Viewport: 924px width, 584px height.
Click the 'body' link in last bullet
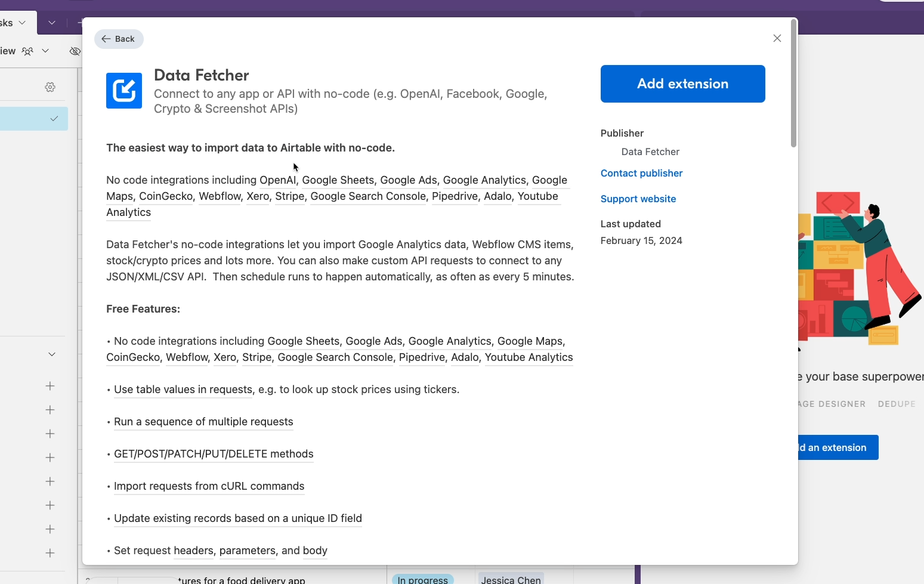(x=315, y=551)
